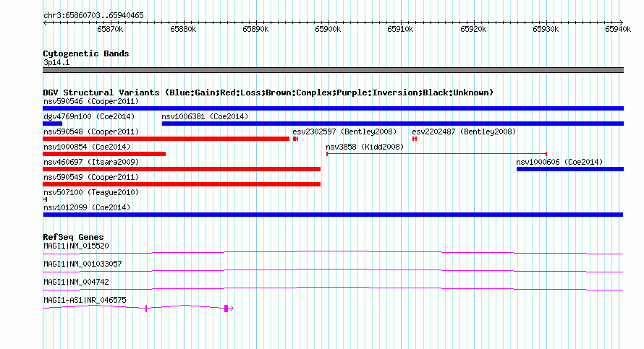Viewport: 644px width, 349px height.
Task: Click the 65900k ruler position
Action: (x=329, y=29)
